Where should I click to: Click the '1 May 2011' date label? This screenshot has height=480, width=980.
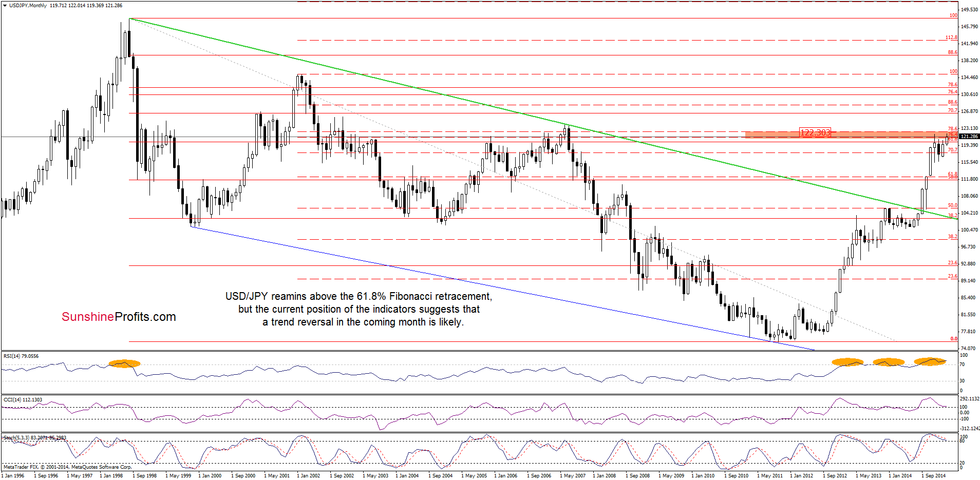769,476
